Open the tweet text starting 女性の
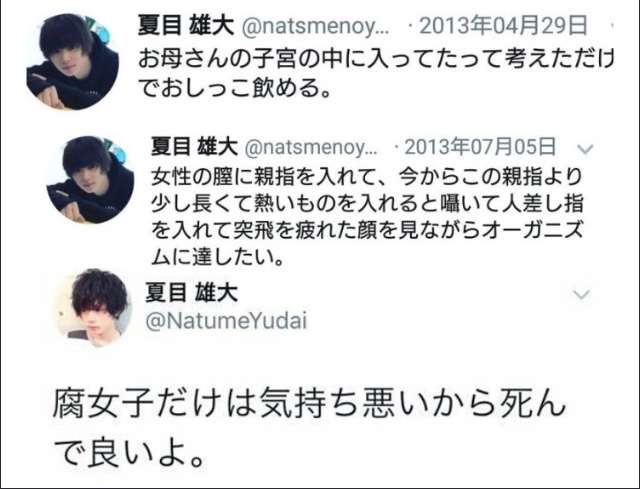The height and width of the screenshot is (489, 640). coord(367,217)
